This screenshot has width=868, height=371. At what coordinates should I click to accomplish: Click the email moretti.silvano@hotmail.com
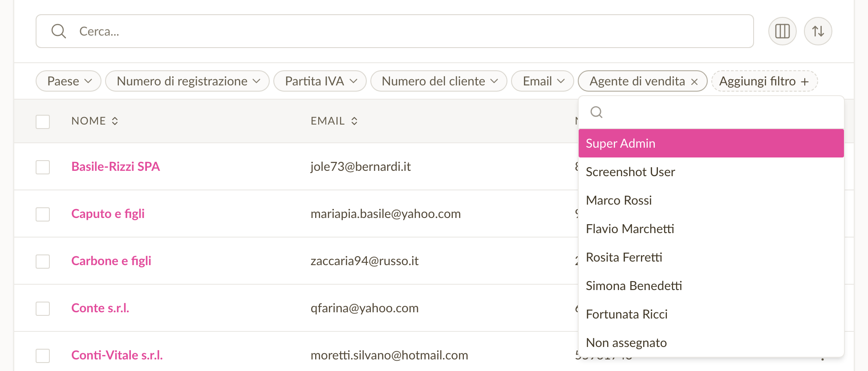[x=389, y=355]
